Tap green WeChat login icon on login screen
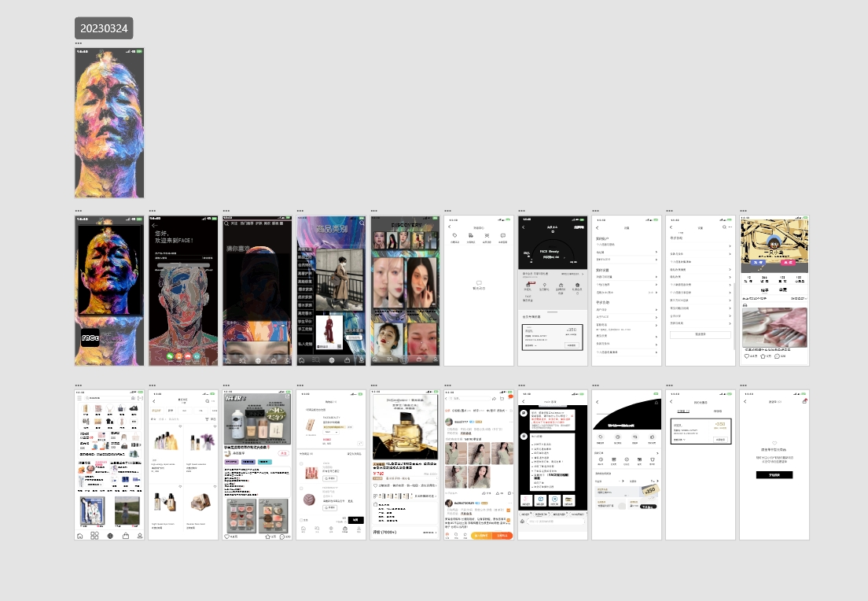868x601 pixels. (170, 356)
